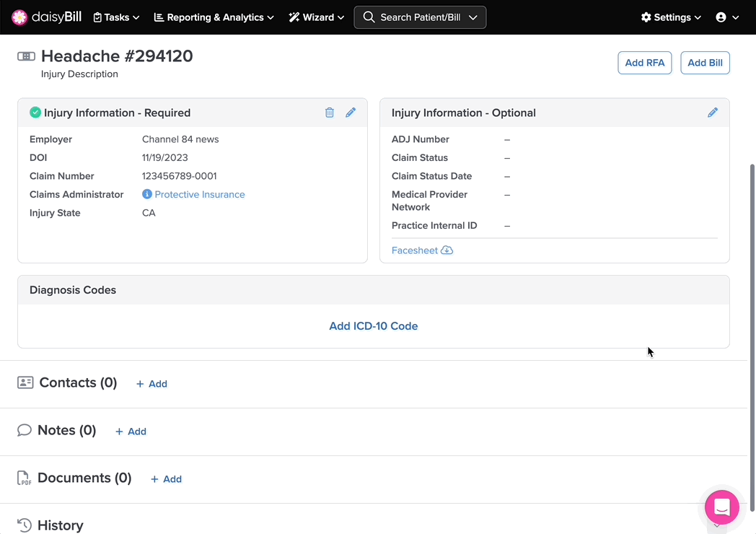Screen dimensions: 756x534
Task: Click info icon beside Protective Insurance
Action: click(147, 194)
